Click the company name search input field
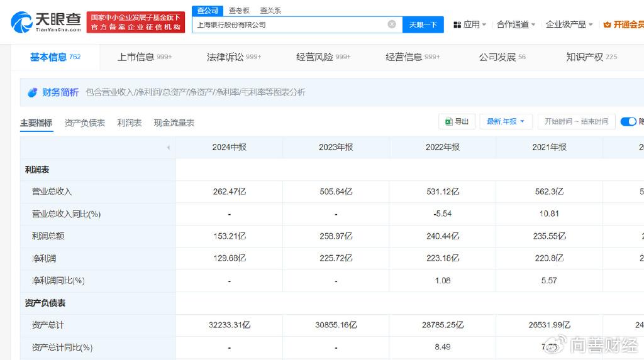Screen dimensions: 644x360 (289, 25)
